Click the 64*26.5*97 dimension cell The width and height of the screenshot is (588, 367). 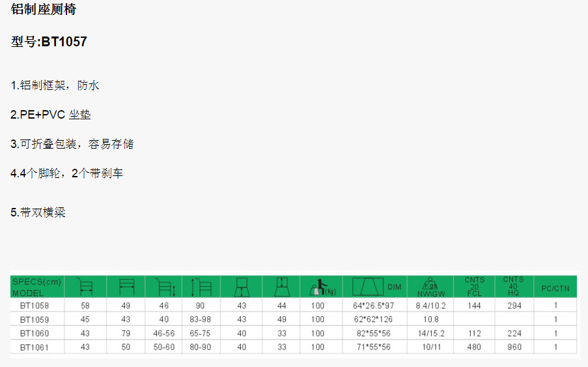(x=374, y=306)
